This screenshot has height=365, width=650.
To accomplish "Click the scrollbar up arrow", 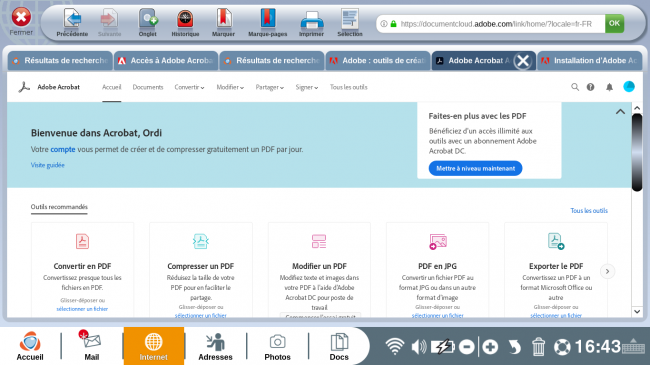I will point(637,108).
